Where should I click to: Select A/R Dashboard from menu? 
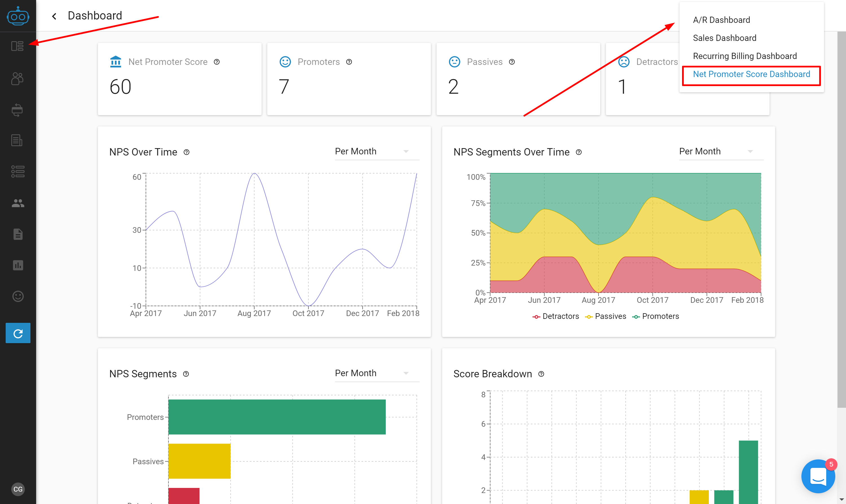click(x=721, y=20)
